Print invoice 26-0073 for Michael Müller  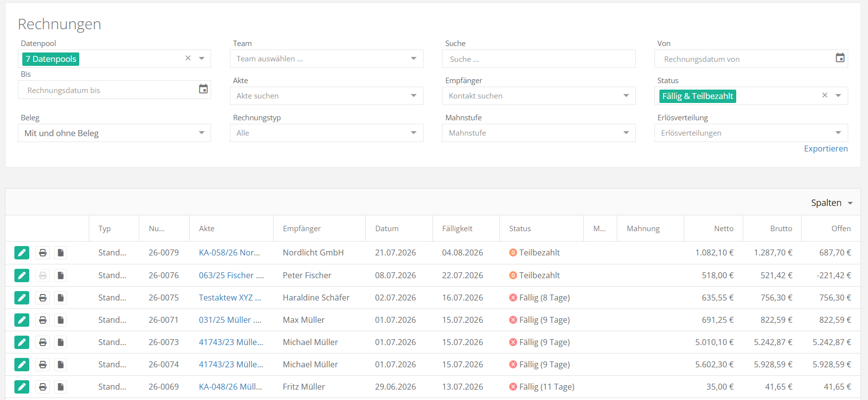click(x=43, y=342)
